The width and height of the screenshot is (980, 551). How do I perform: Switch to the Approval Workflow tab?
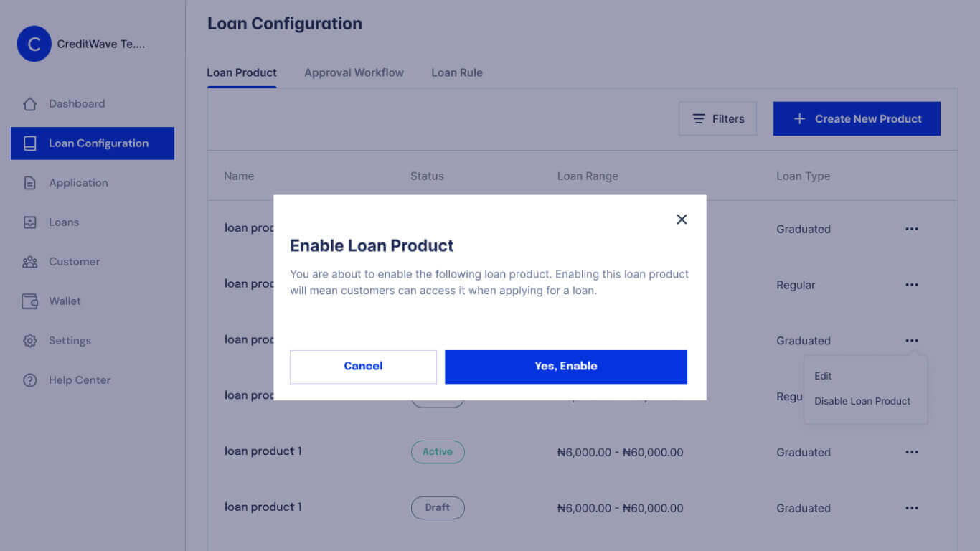354,72
